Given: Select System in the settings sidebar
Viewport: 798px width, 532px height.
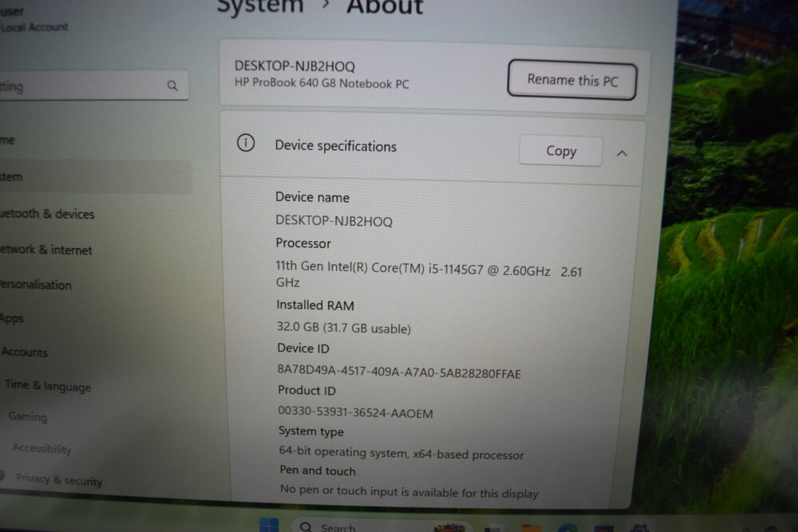Looking at the screenshot, I should click(96, 177).
